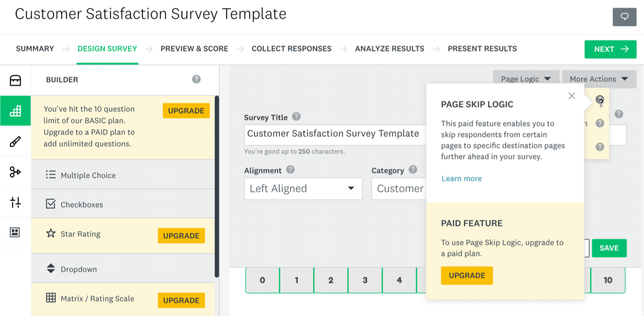Image resolution: width=644 pixels, height=316 pixels.
Task: Go to Analyze Results step
Action: (390, 49)
